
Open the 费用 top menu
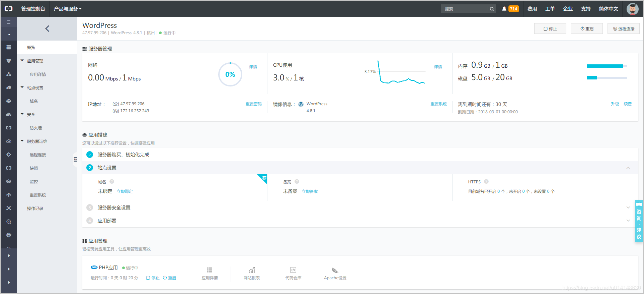(x=532, y=9)
